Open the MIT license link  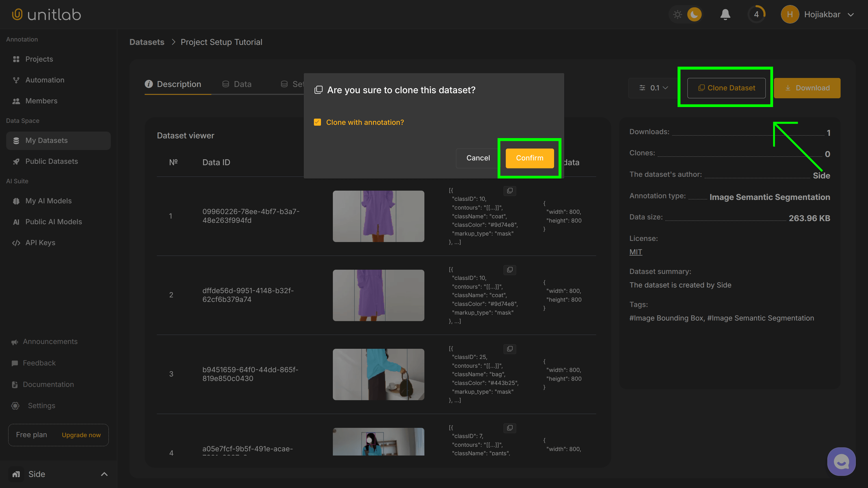[x=635, y=252]
